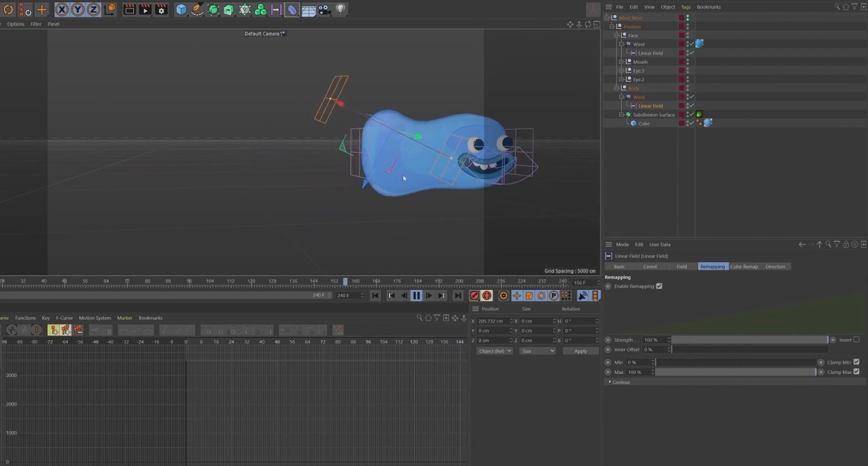Viewport: 868px width, 466px height.
Task: Click the Camera object icon
Action: 324,9
